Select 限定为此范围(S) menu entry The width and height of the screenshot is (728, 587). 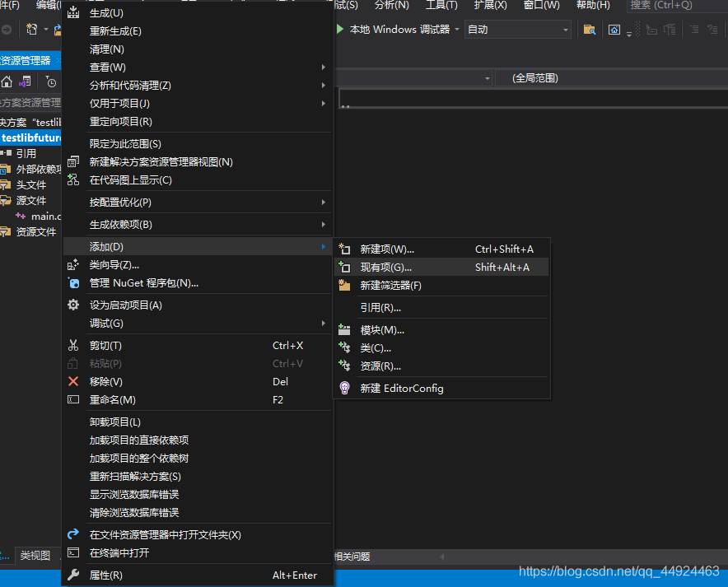coord(198,144)
